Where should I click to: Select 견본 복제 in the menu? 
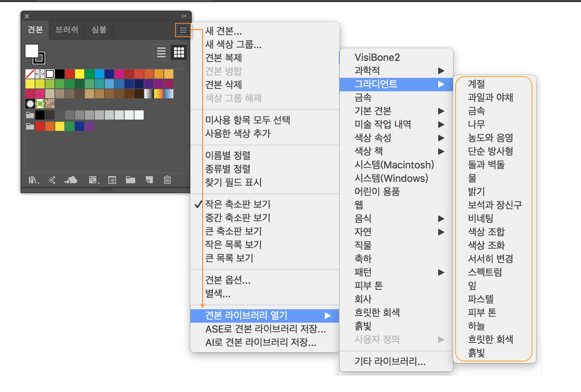pyautogui.click(x=265, y=58)
